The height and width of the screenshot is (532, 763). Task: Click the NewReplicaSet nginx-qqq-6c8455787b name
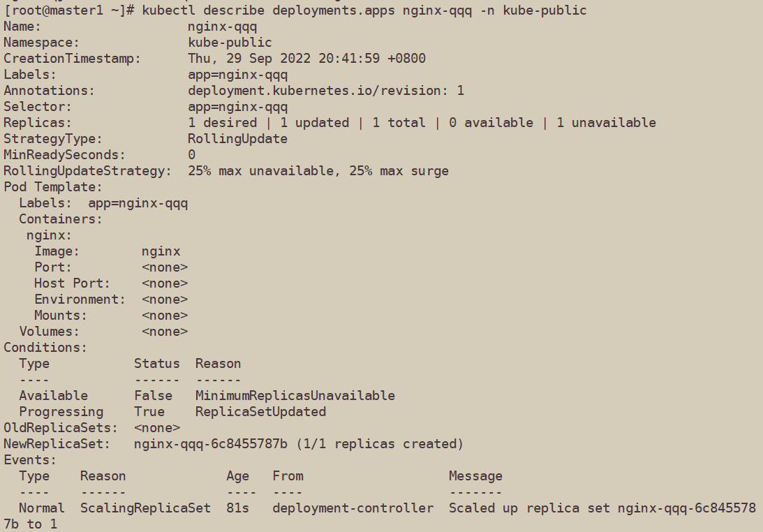(x=211, y=444)
